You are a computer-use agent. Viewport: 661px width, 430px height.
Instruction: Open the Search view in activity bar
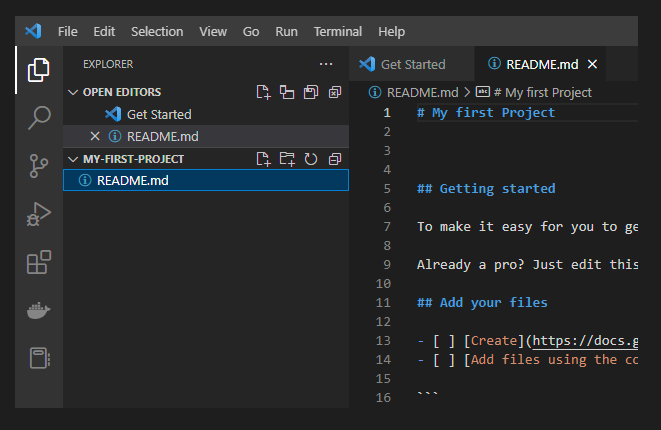(39, 118)
